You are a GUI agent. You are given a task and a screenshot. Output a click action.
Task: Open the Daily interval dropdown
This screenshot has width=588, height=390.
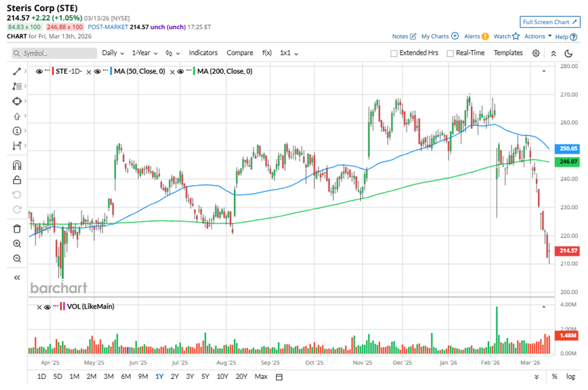113,53
